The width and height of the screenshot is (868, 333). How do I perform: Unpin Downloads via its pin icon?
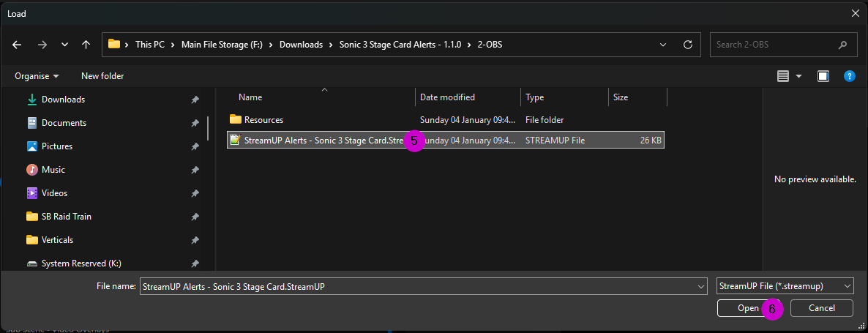pos(195,100)
